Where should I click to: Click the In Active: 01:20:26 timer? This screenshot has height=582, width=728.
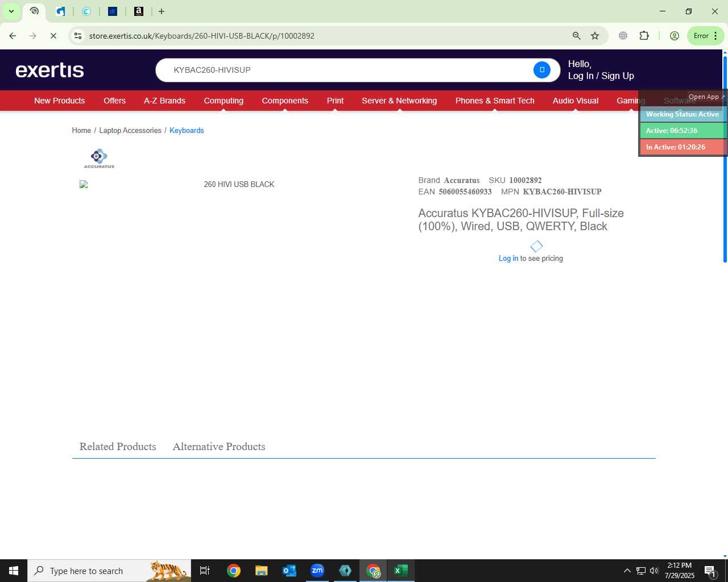pyautogui.click(x=682, y=147)
